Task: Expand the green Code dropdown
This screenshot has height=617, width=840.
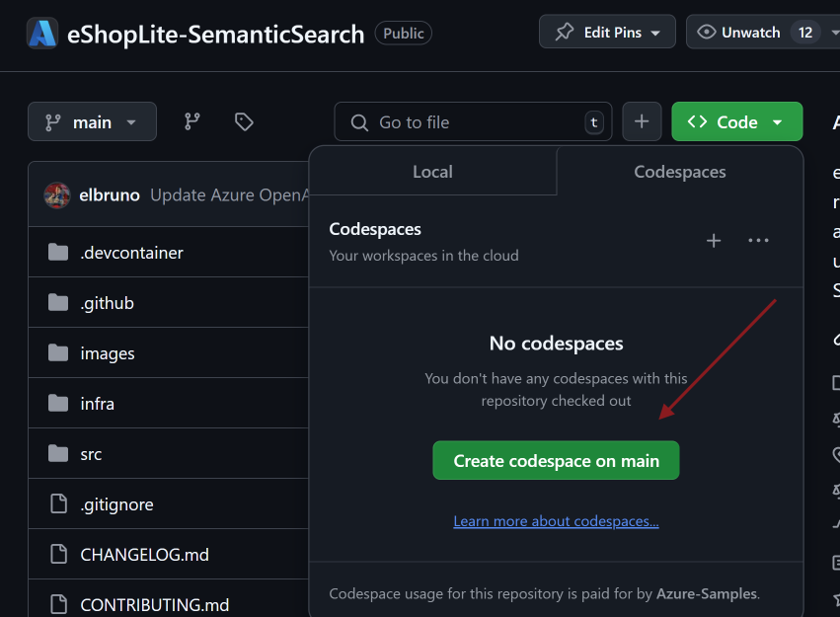Action: (x=736, y=121)
